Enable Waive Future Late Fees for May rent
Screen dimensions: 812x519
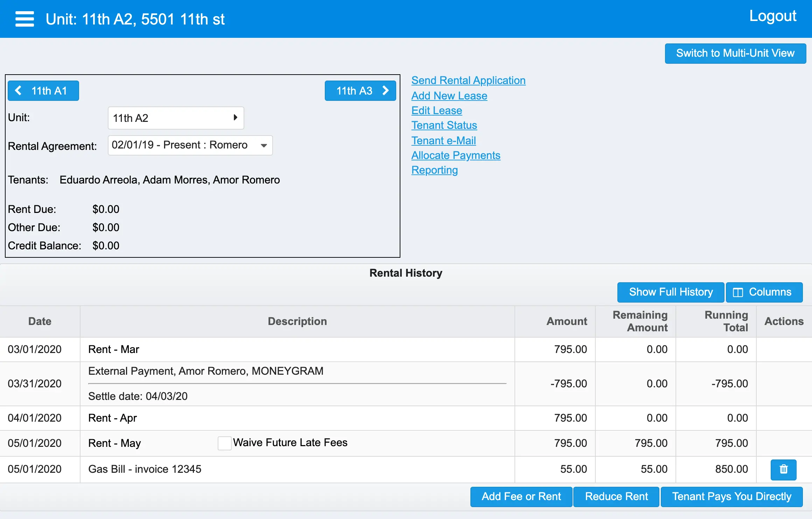click(x=224, y=443)
